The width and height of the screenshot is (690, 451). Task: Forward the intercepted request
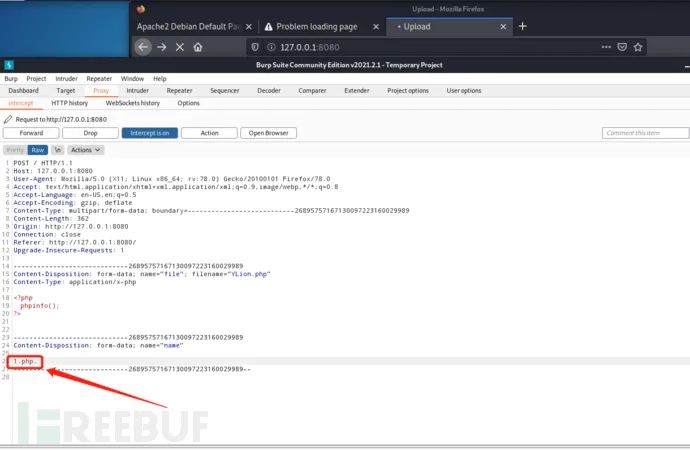pos(31,133)
